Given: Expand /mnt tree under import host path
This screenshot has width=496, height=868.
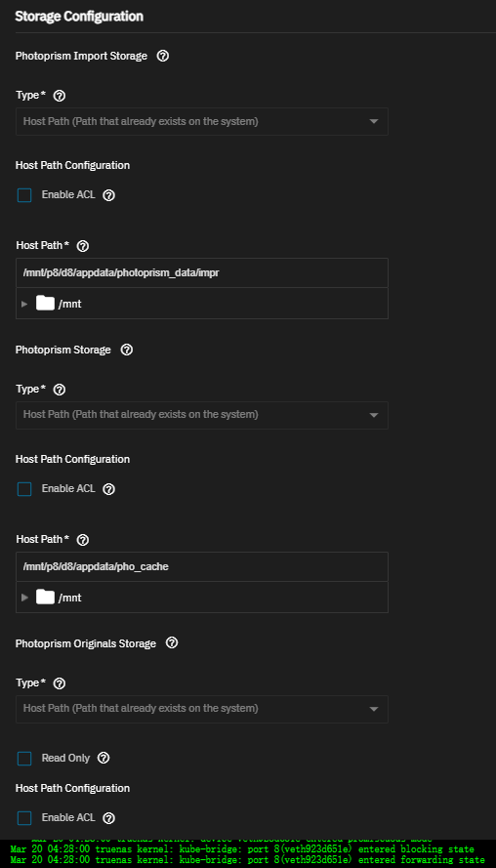Looking at the screenshot, I should (24, 304).
